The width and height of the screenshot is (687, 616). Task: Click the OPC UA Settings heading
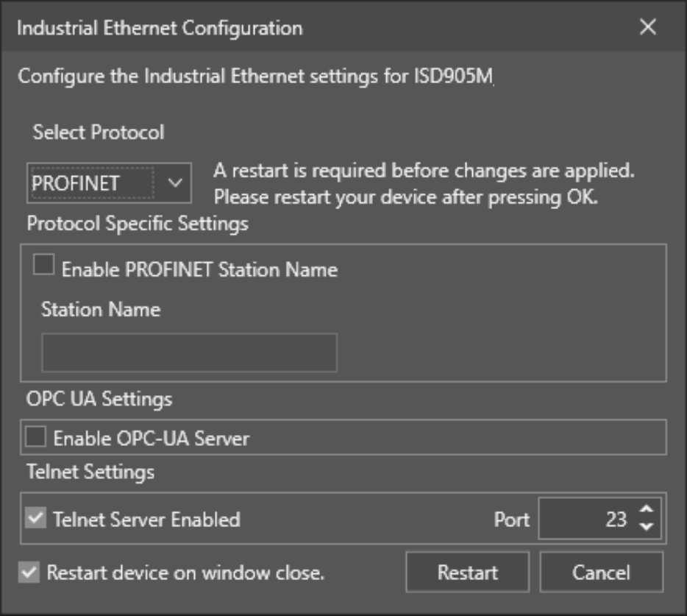pos(99,399)
